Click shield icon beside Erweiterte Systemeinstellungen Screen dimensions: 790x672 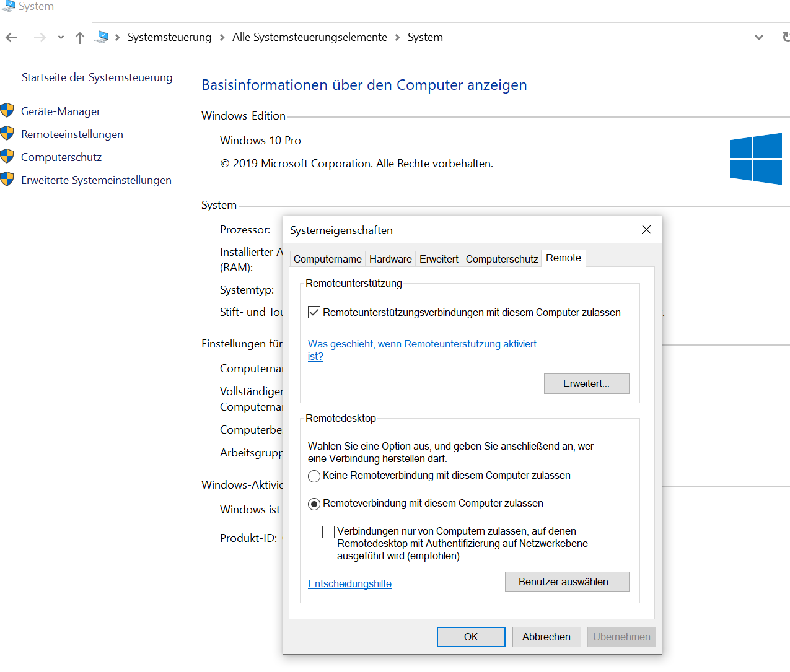click(x=7, y=180)
